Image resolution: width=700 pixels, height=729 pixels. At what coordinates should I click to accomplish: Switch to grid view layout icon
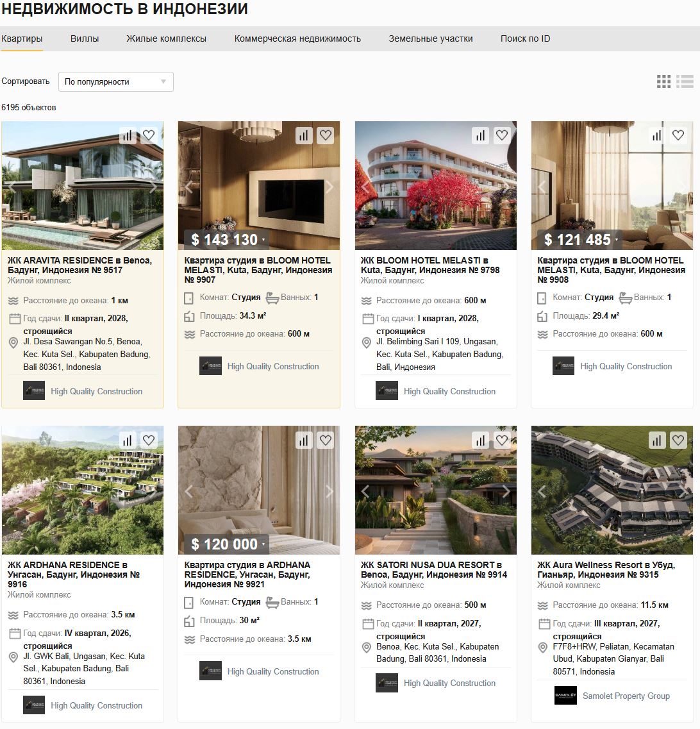click(x=663, y=81)
